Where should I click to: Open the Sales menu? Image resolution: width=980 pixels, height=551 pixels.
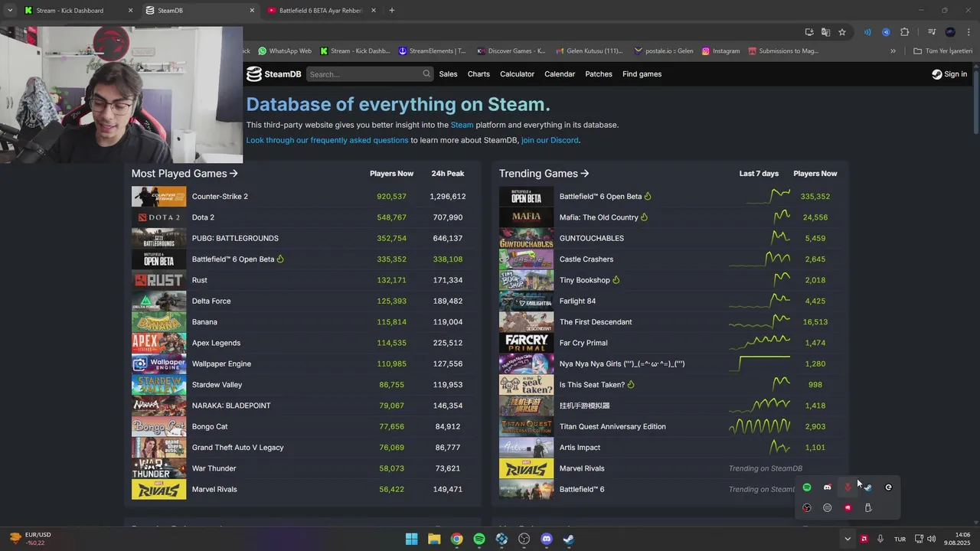pyautogui.click(x=448, y=74)
